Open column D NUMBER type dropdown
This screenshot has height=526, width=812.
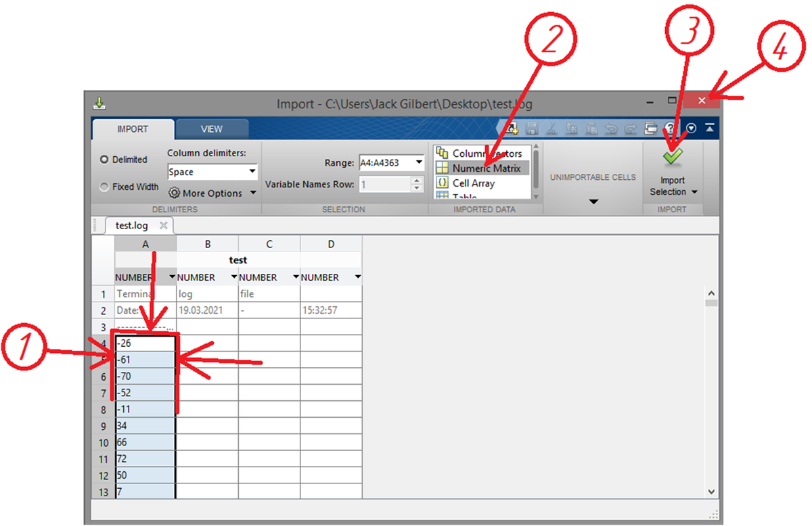tap(357, 277)
